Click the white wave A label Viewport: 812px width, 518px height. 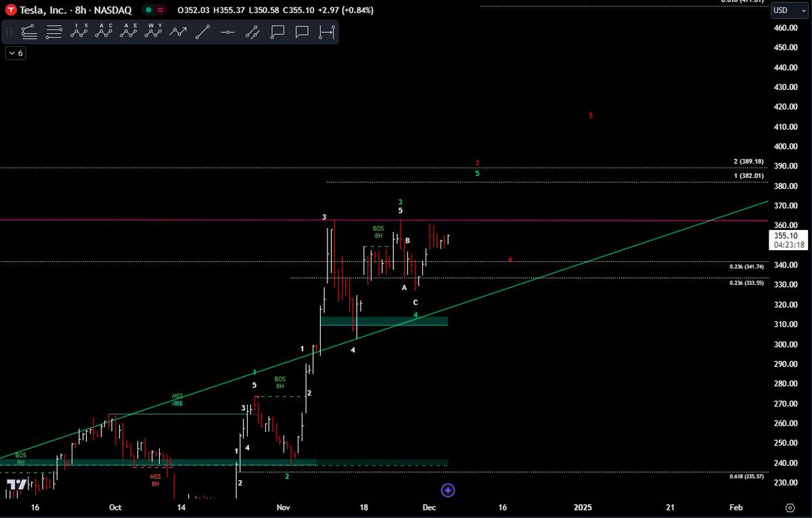pos(404,287)
